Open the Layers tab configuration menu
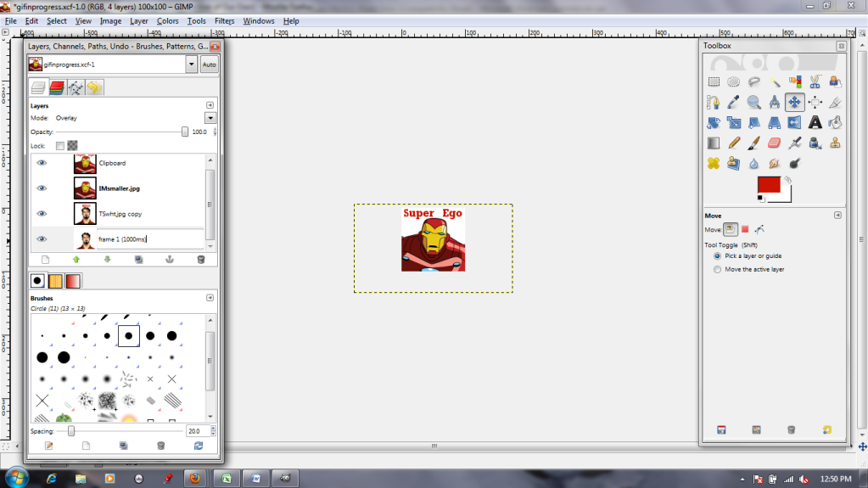The image size is (868, 488). click(210, 105)
